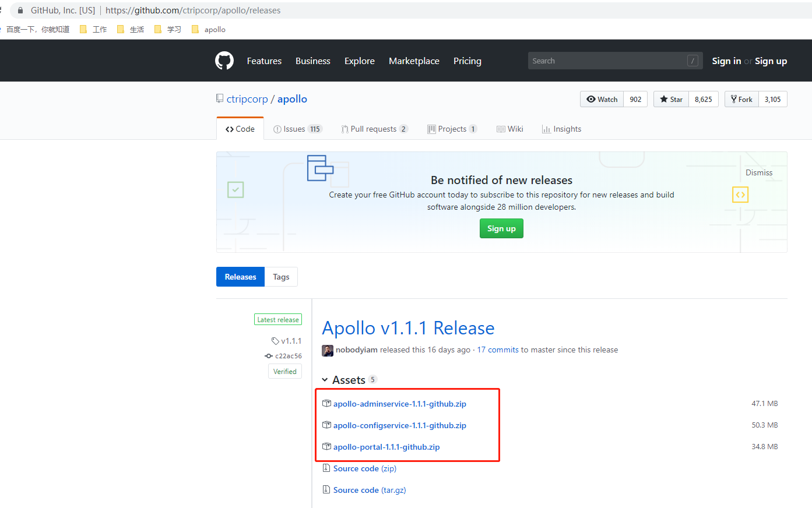Screen dimensions: 812x508
Task: Open the Pricing menu item
Action: coord(467,61)
